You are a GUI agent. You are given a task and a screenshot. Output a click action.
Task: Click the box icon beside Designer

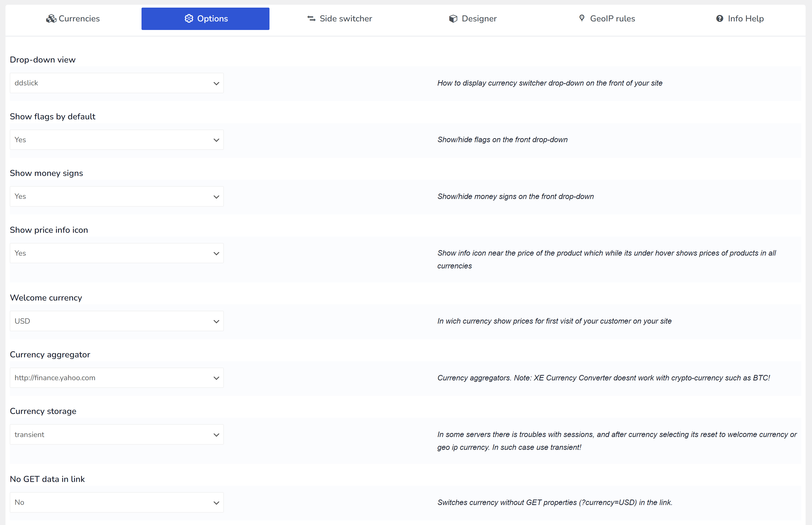pos(453,19)
